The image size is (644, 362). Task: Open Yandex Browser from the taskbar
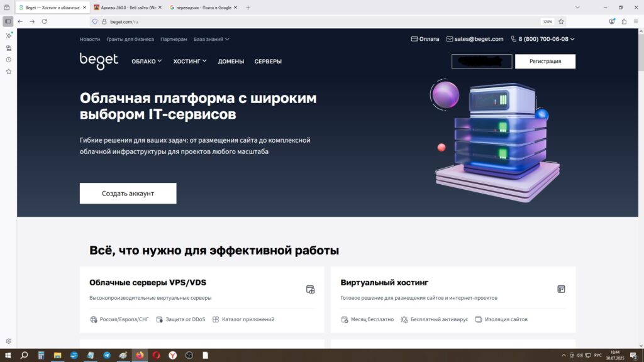click(172, 355)
